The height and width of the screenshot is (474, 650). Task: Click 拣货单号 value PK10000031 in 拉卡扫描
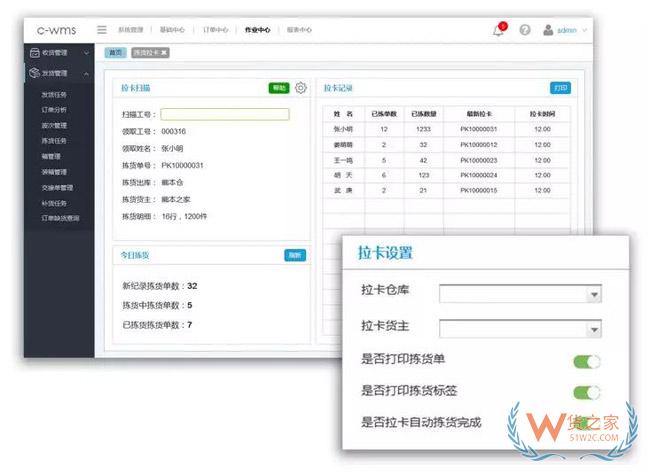click(182, 165)
